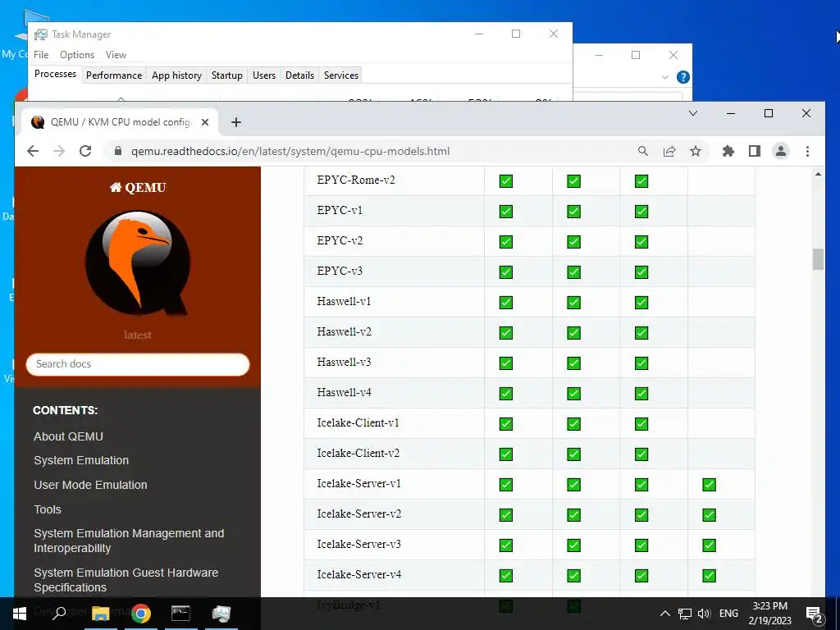Click first checkmark in Haswell-v2 row
Screen dimensions: 840x630
pyautogui.click(x=505, y=333)
